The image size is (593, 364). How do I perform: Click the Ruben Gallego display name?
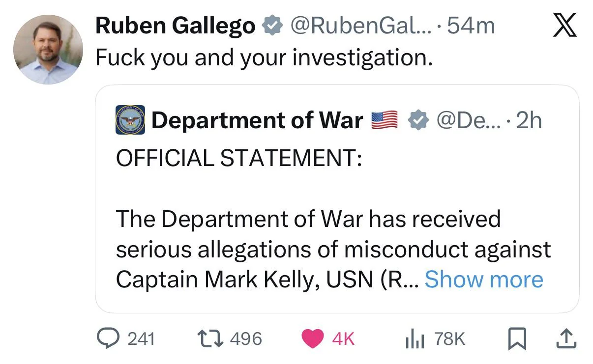pos(176,26)
